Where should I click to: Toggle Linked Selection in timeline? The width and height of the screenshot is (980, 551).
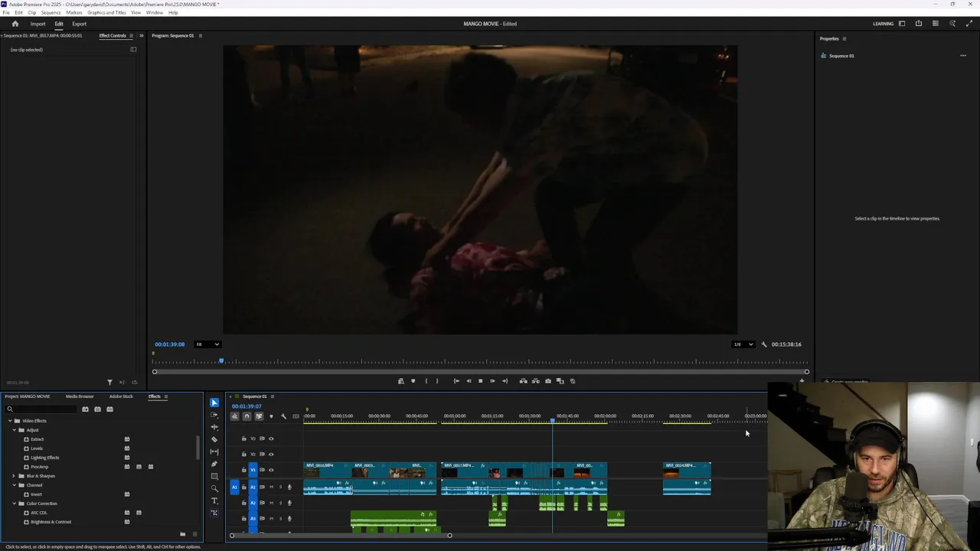pyautogui.click(x=259, y=416)
